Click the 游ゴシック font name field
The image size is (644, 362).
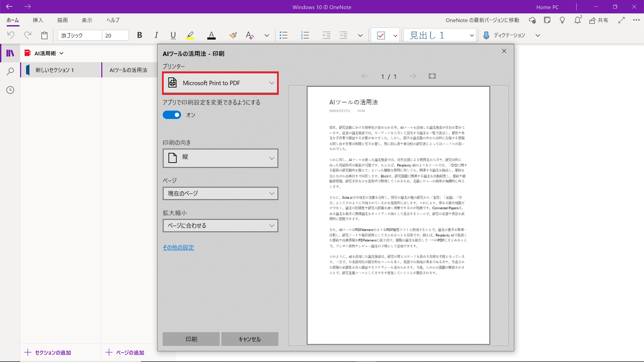(80, 35)
